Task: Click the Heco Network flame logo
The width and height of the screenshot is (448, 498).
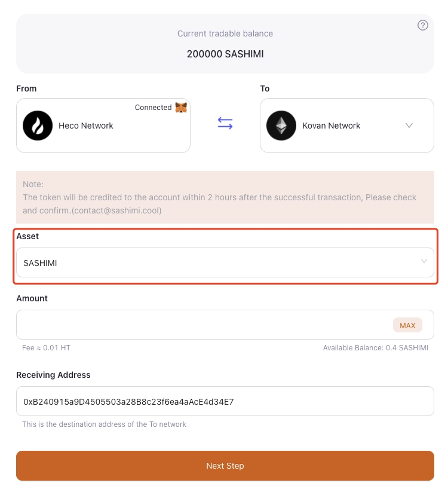Action: tap(38, 126)
